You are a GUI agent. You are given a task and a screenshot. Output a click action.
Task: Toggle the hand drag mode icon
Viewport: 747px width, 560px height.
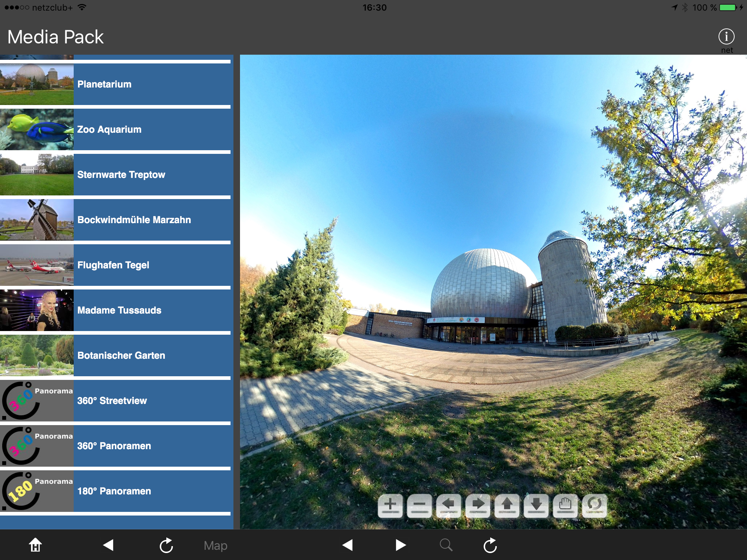click(x=565, y=506)
